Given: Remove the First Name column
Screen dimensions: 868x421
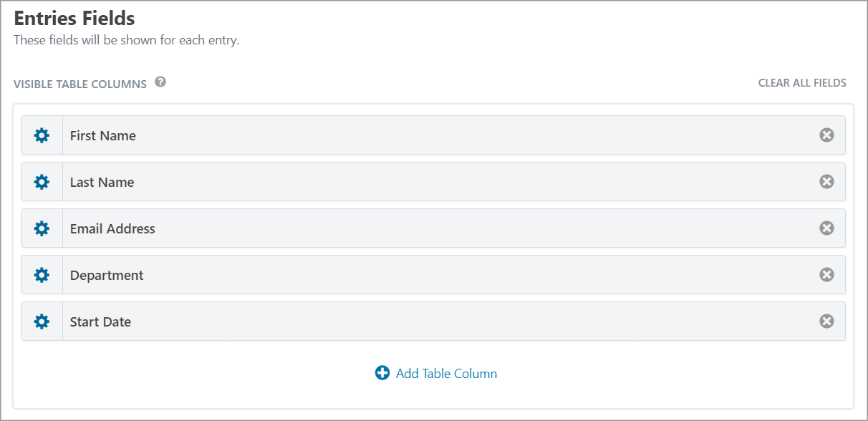Looking at the screenshot, I should click(826, 135).
